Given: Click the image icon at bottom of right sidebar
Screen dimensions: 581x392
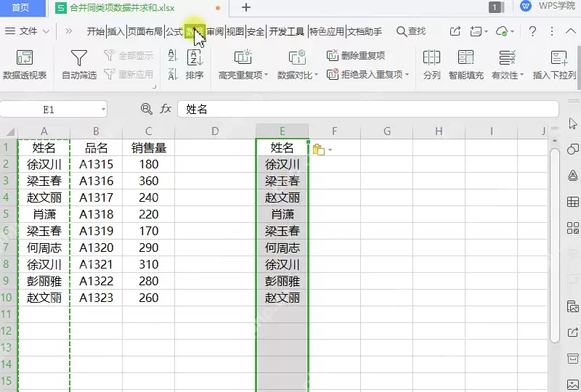Looking at the screenshot, I should [573, 385].
